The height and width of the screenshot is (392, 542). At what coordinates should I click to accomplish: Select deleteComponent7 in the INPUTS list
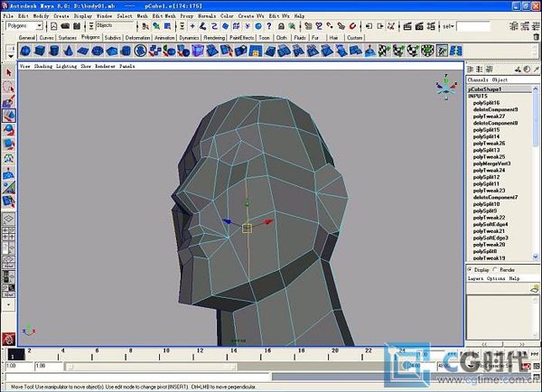click(x=495, y=198)
